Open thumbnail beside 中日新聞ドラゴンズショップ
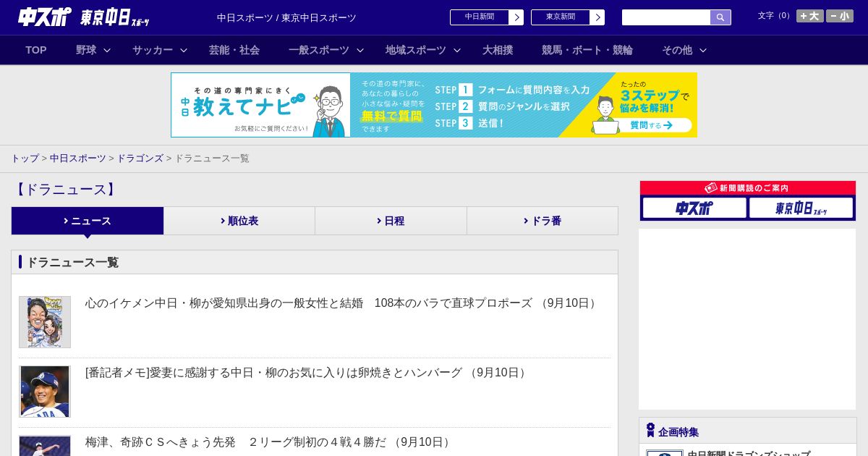The image size is (868, 456). [x=665, y=453]
